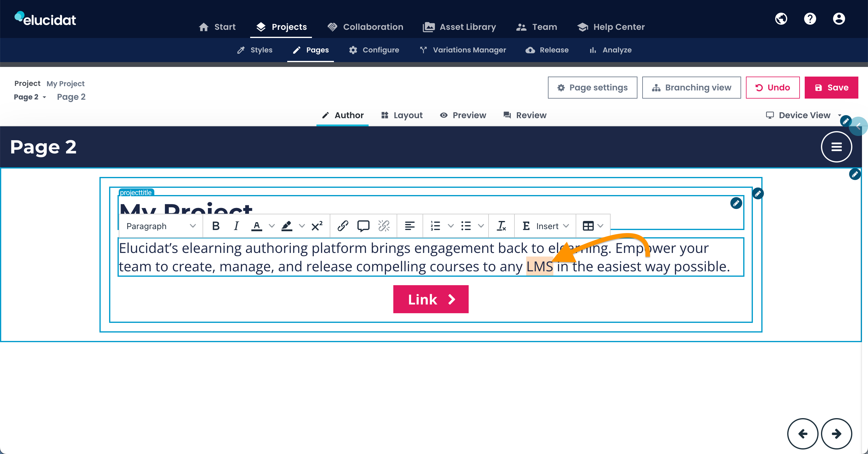Open the Insert dropdown menu
The height and width of the screenshot is (454, 868).
546,226
